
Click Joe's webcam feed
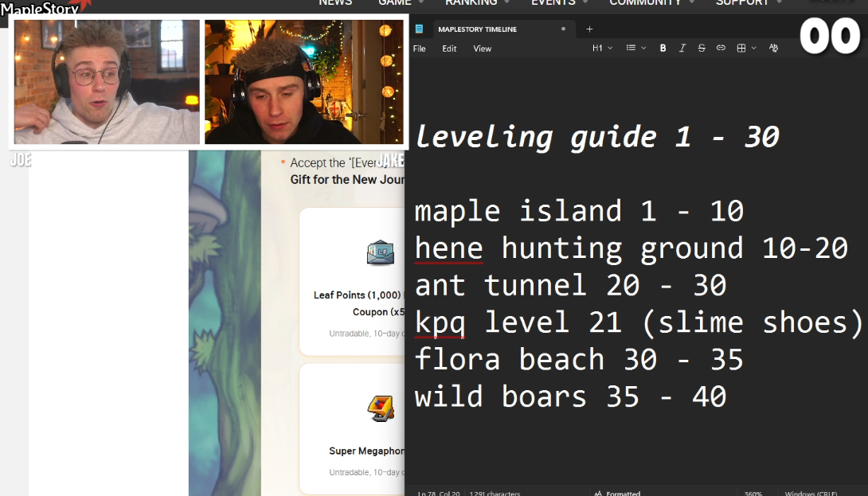click(107, 82)
